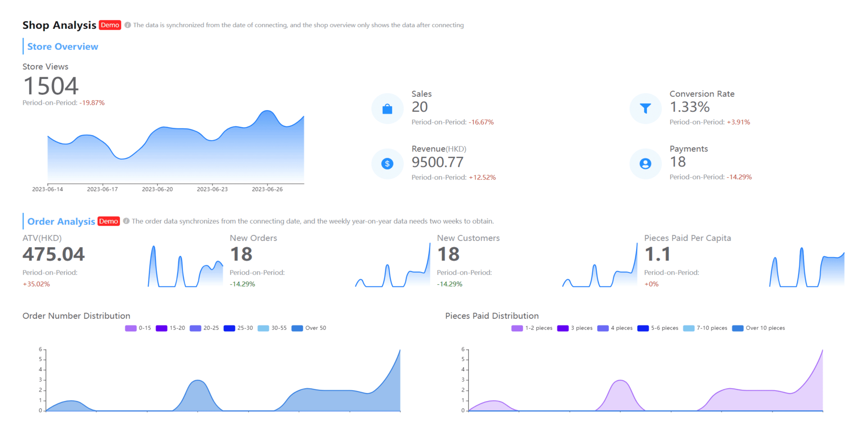
Task: Click the Store Views 1504 figure
Action: coord(51,86)
